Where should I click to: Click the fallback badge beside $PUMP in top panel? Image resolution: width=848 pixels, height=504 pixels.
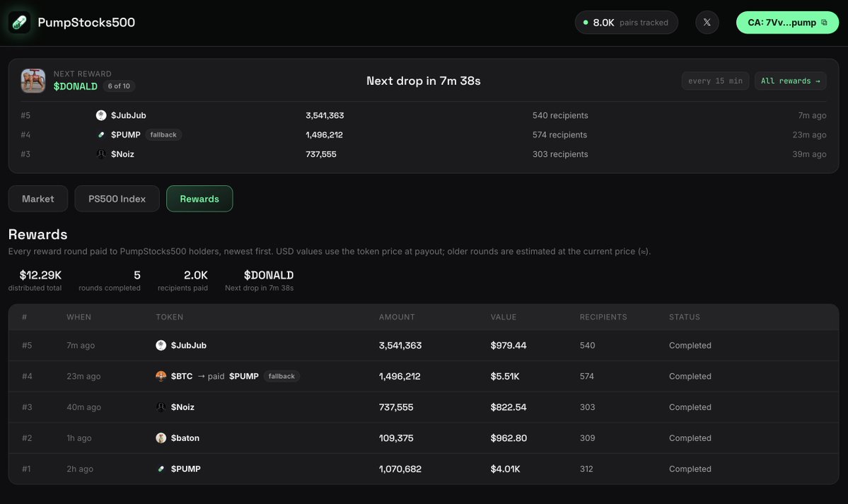tap(163, 134)
